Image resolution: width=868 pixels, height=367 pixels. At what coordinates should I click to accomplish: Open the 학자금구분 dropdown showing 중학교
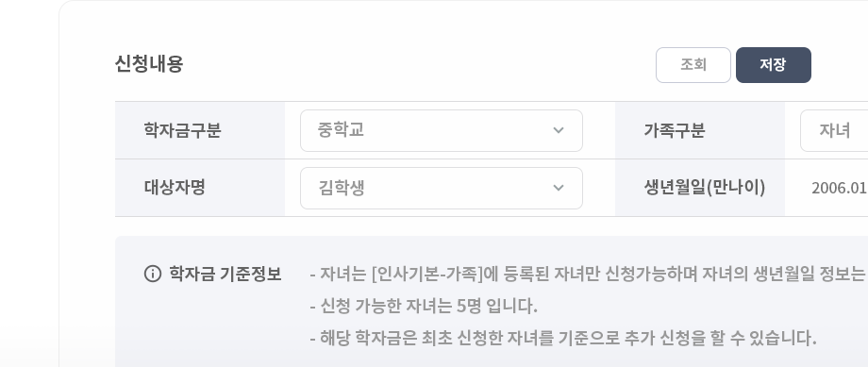coord(442,130)
